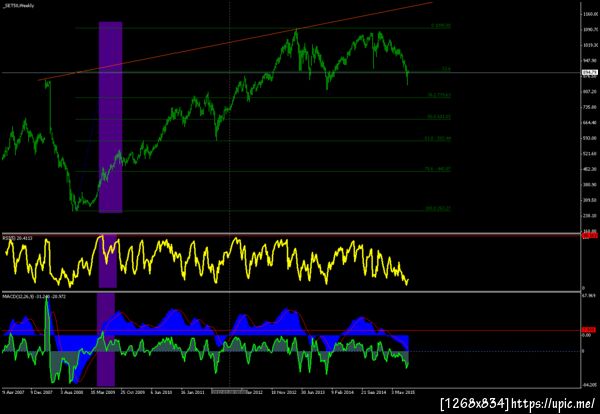Click the 3 May 2015 date label

point(403,392)
